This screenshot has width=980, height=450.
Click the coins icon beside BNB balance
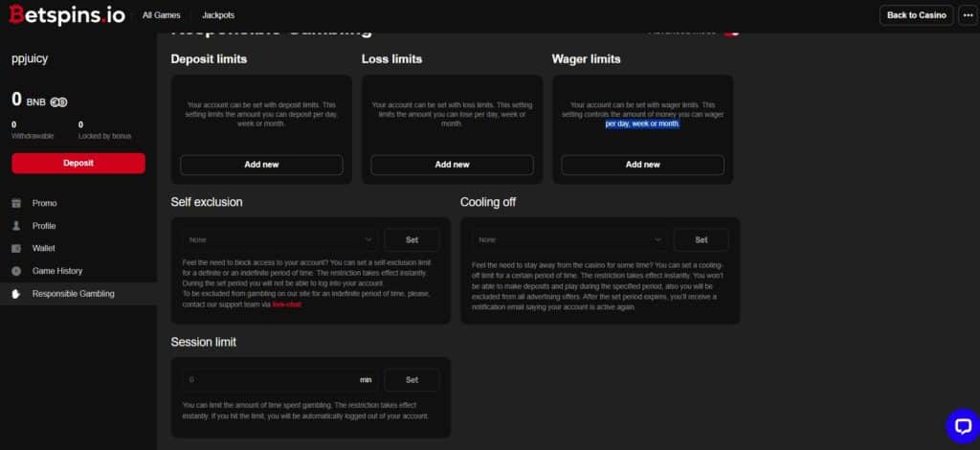(58, 101)
